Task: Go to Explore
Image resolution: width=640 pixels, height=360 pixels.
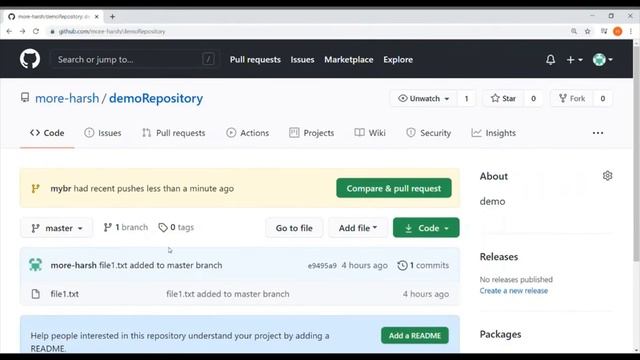Action: click(398, 60)
